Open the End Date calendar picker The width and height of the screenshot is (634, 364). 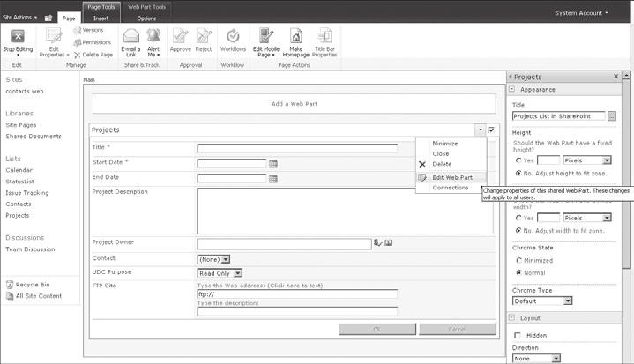[273, 178]
